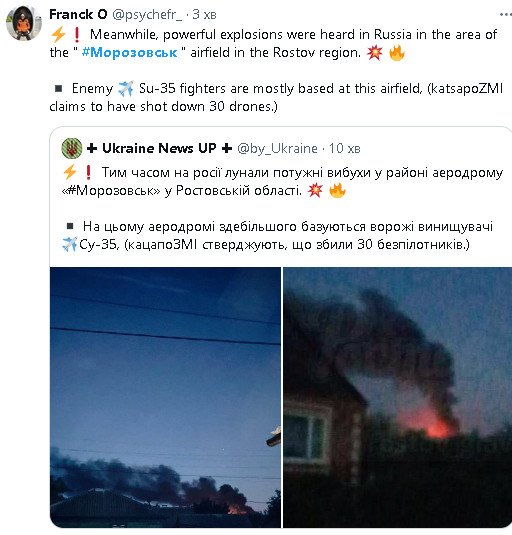Click the 10 хв quoted tweet timestamp
This screenshot has width=512, height=535.
coord(345,148)
